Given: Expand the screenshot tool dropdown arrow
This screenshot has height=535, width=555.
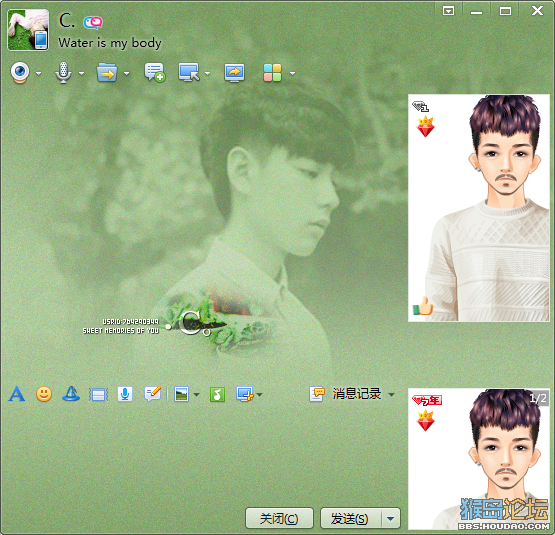Looking at the screenshot, I should (260, 394).
